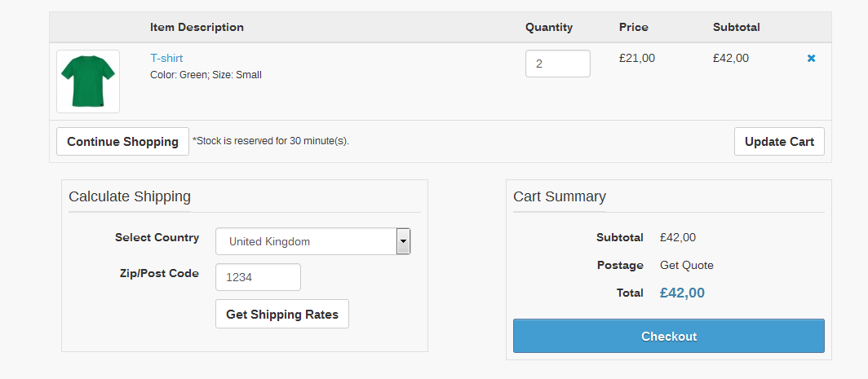Click the Get Quote postage text
The width and height of the screenshot is (868, 379).
click(687, 265)
